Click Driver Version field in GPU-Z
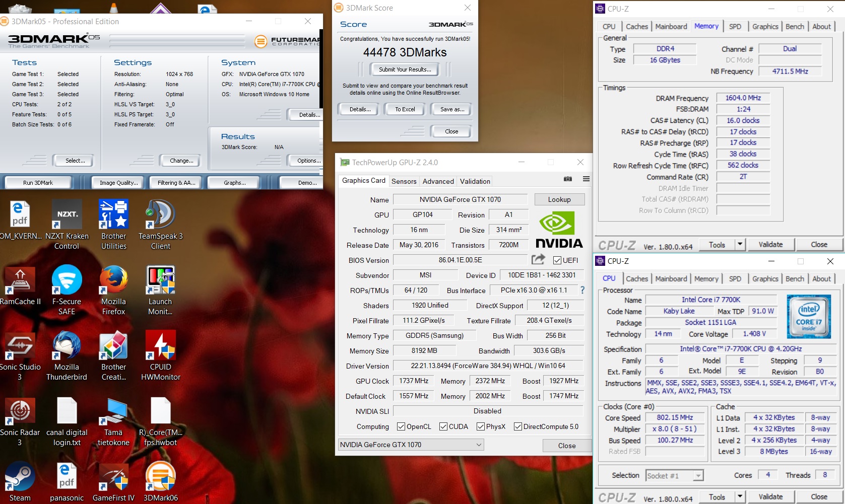 (x=488, y=366)
